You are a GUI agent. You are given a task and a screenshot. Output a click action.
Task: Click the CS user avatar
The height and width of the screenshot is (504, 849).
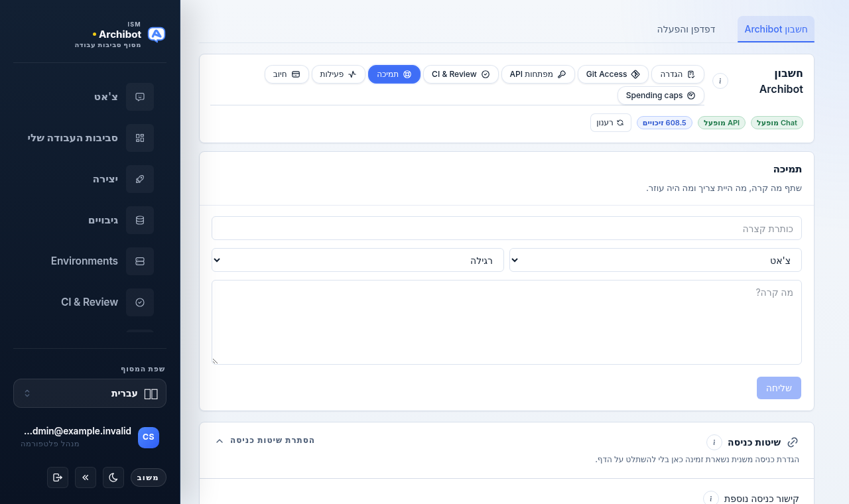click(x=149, y=438)
